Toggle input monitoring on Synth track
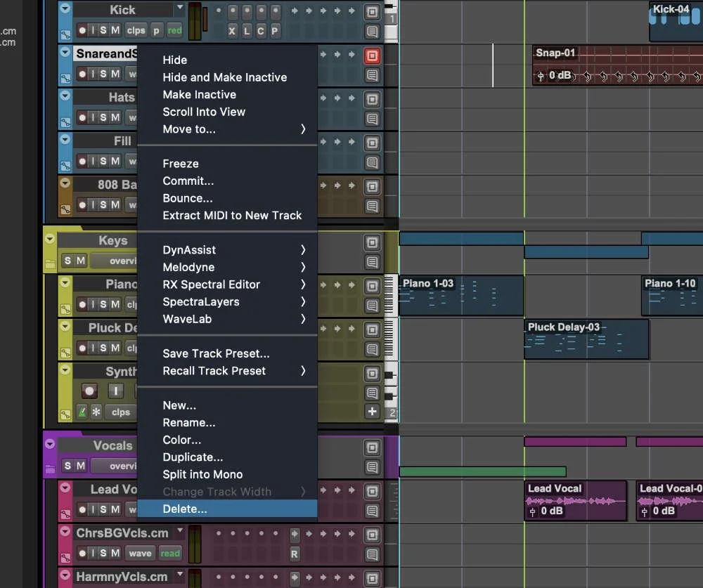The height and width of the screenshot is (588, 703). coord(116,391)
